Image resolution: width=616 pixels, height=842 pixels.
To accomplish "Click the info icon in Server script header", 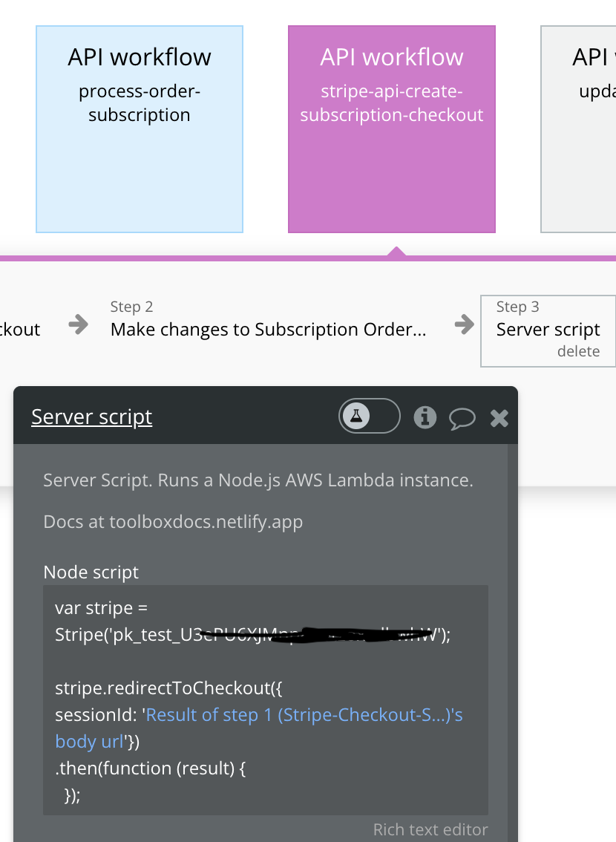I will 425,417.
